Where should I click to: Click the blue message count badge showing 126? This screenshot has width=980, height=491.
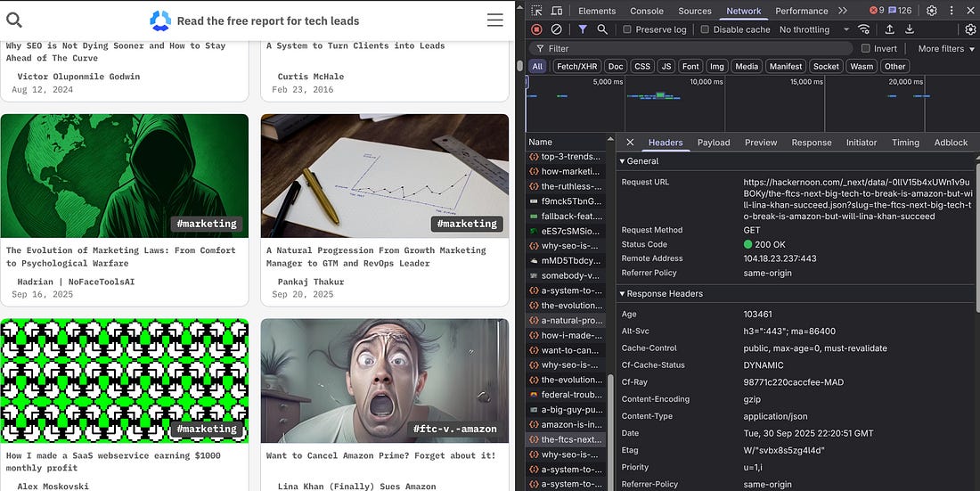(x=900, y=11)
